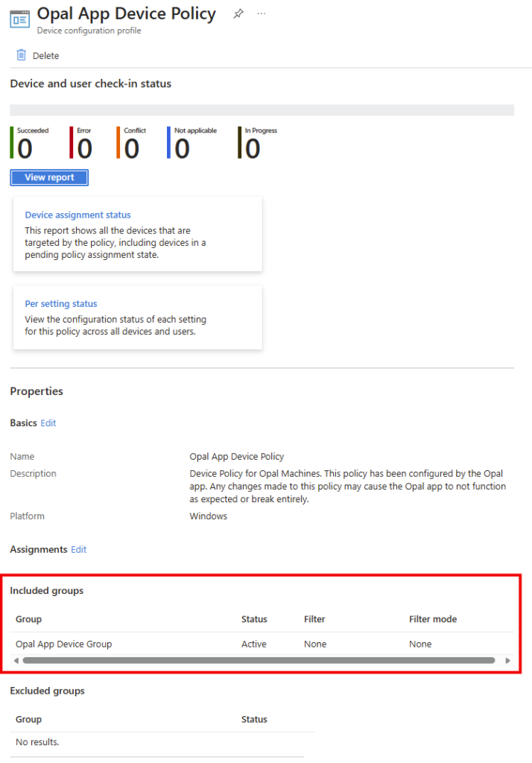
Task: Click the left arrow of the horizontal scrollbar
Action: (16, 660)
